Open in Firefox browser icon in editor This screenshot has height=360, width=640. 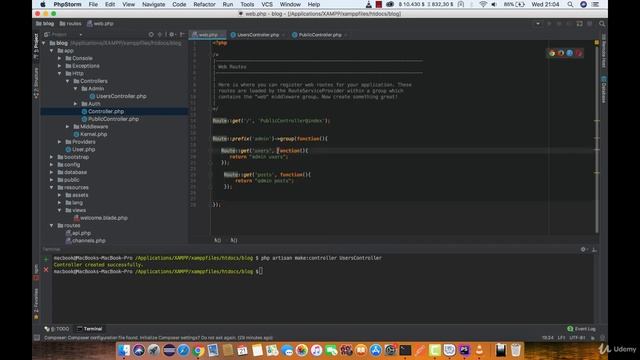point(560,53)
